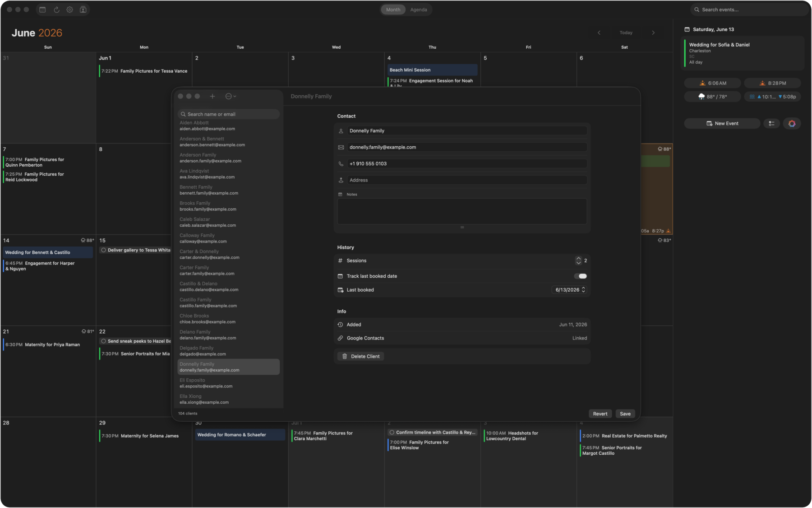Open Wedding for Bennett & Castillo event
This screenshot has width=812, height=508.
(x=48, y=252)
